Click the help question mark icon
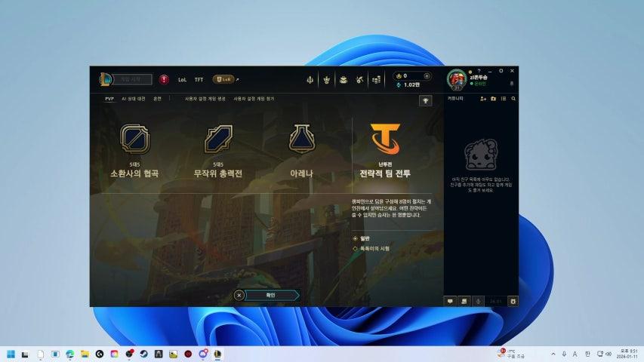The image size is (644, 362). point(479,71)
